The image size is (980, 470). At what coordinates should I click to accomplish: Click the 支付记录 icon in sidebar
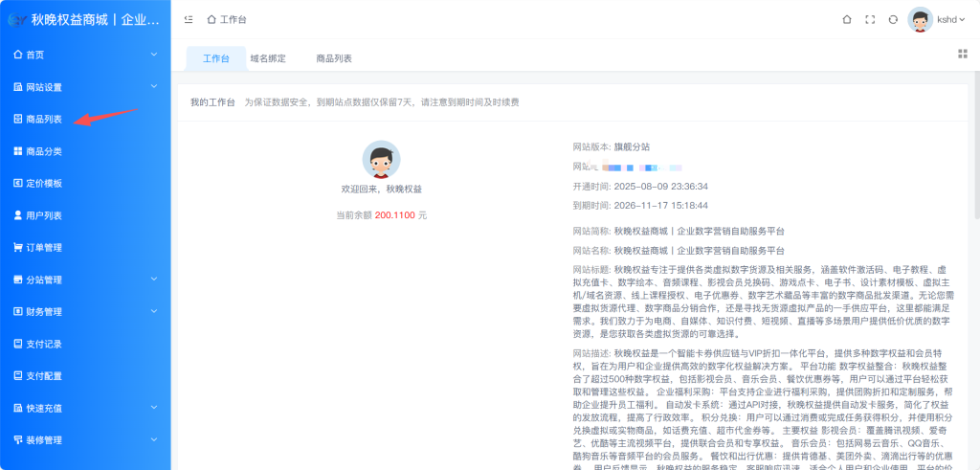(x=18, y=344)
